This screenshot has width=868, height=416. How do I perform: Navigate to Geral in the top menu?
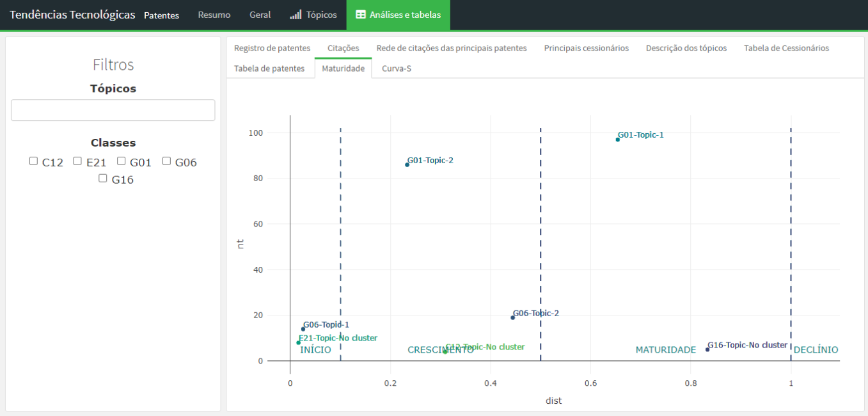click(x=260, y=15)
